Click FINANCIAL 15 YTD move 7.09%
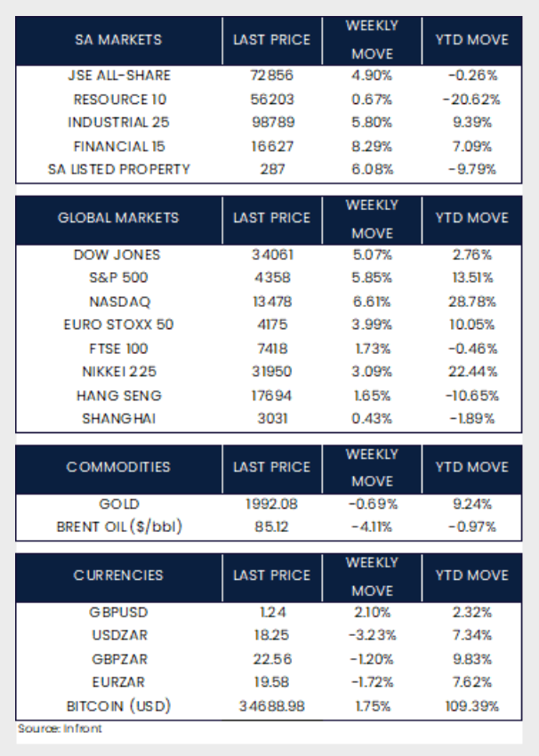This screenshot has height=756, width=539. click(x=471, y=146)
